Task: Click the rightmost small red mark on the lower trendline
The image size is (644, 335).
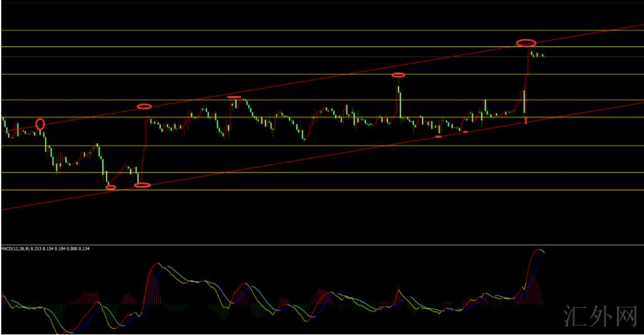Action: [465, 132]
